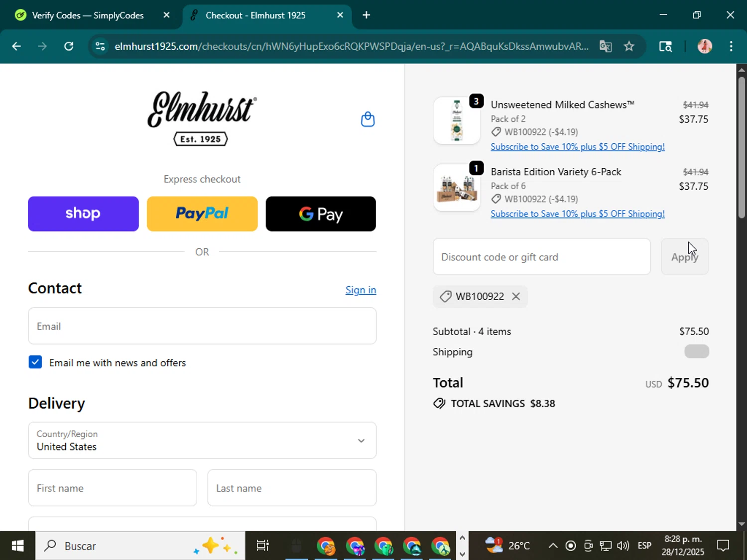Open the weather widget showing 26°C
Screen dimensions: 747x560
click(x=507, y=546)
